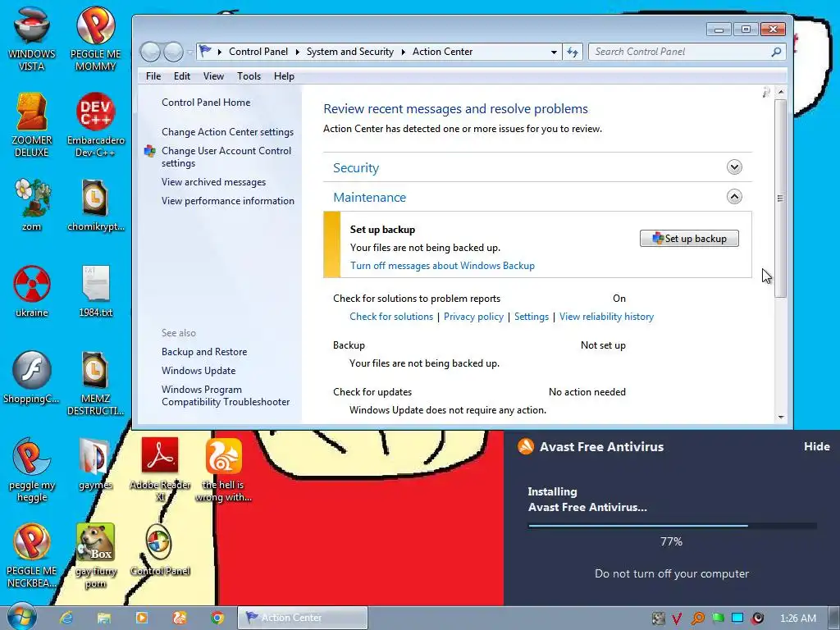Expand Control Panel breadcrumb arrow
The image size is (840, 630).
(x=297, y=52)
